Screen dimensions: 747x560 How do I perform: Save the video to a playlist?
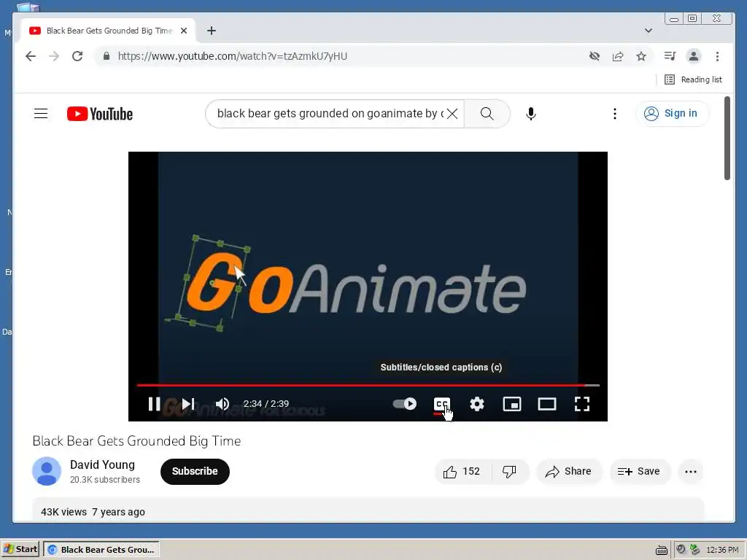[639, 472]
